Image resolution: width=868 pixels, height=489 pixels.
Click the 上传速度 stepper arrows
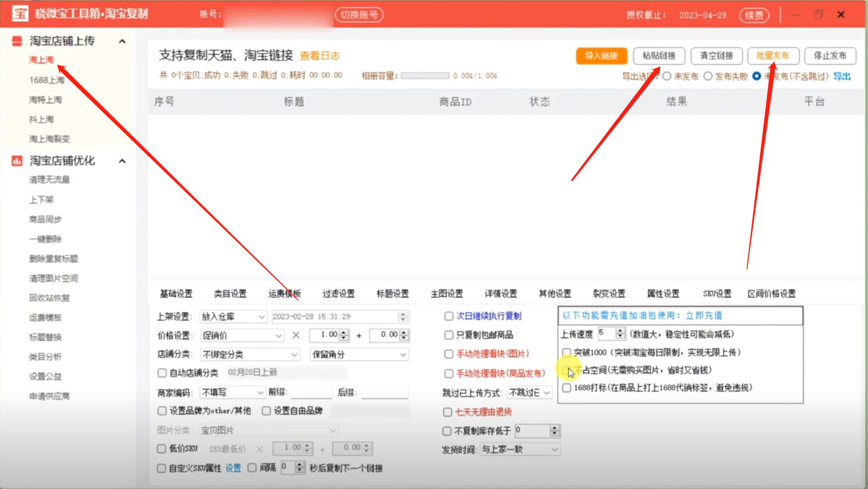point(621,334)
